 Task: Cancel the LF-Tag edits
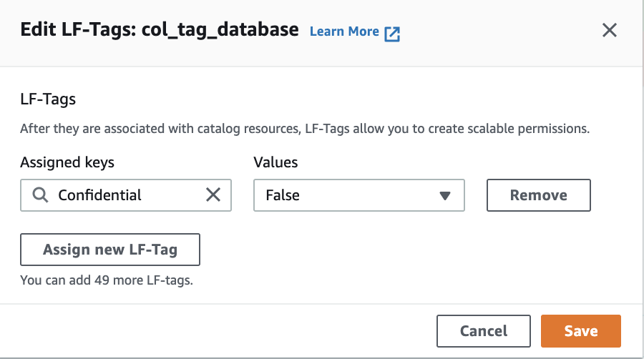pos(484,331)
